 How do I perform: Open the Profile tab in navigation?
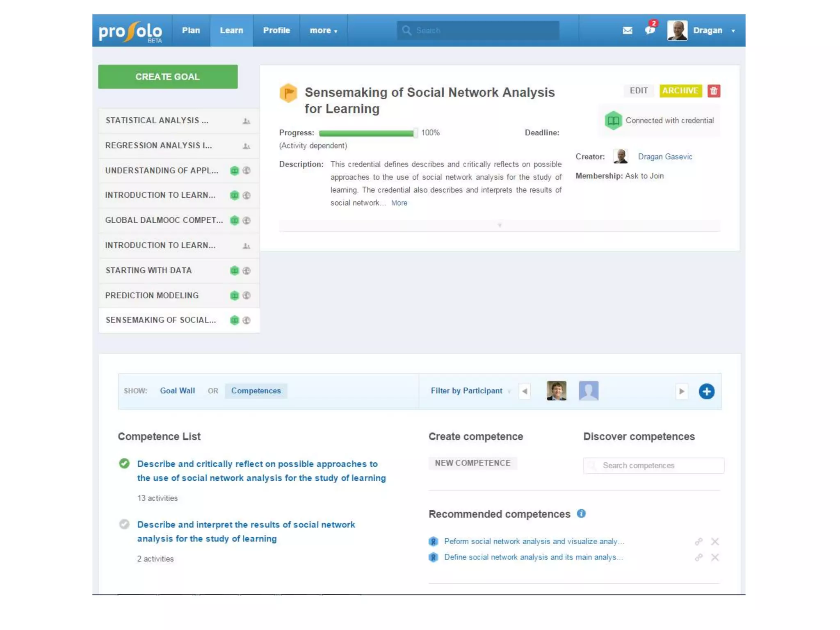(x=276, y=31)
